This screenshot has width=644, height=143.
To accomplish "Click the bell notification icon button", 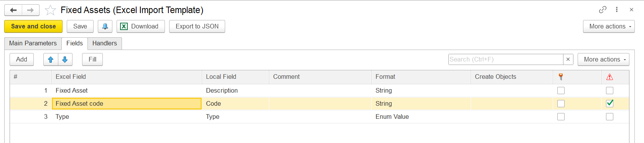I will pyautogui.click(x=105, y=27).
